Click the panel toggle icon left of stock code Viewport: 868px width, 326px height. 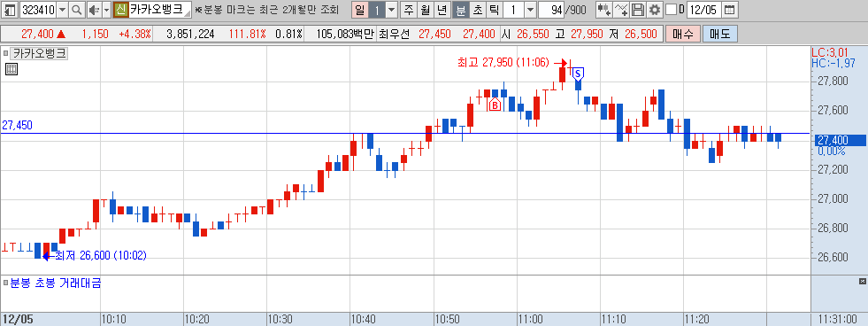(x=10, y=10)
